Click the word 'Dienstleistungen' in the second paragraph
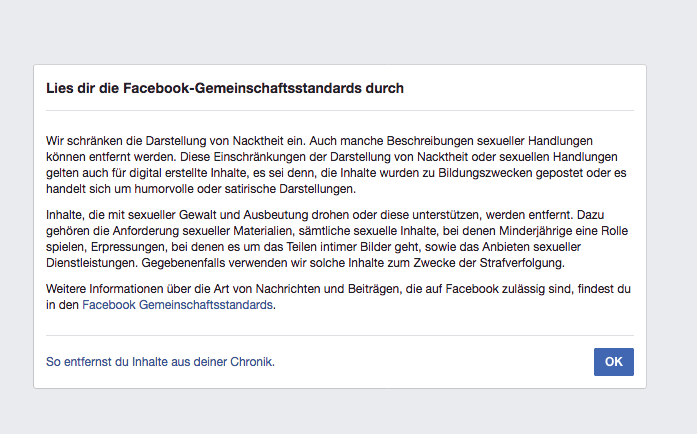Viewport: 697px width, 434px height. click(x=92, y=263)
